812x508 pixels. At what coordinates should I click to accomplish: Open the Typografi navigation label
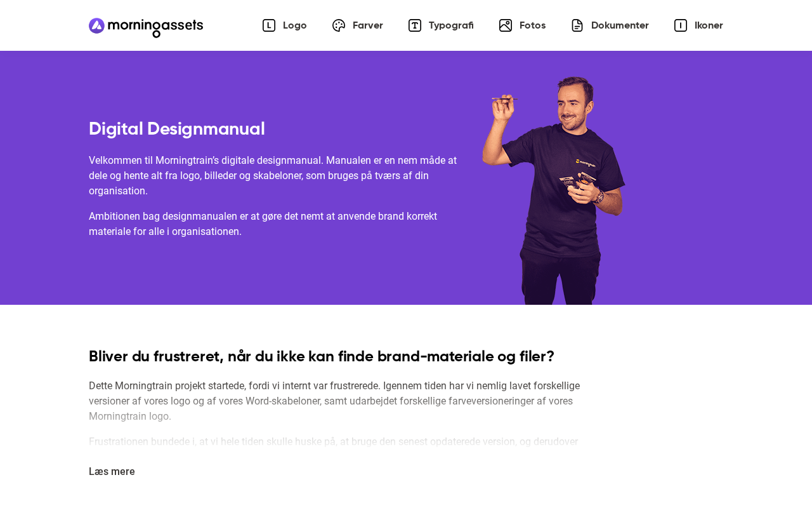(x=451, y=25)
